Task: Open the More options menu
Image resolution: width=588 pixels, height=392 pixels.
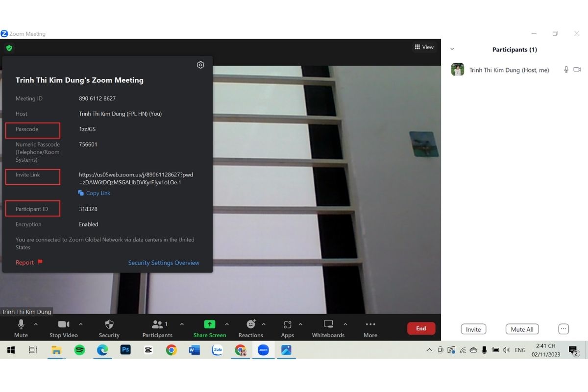Action: [x=370, y=328]
